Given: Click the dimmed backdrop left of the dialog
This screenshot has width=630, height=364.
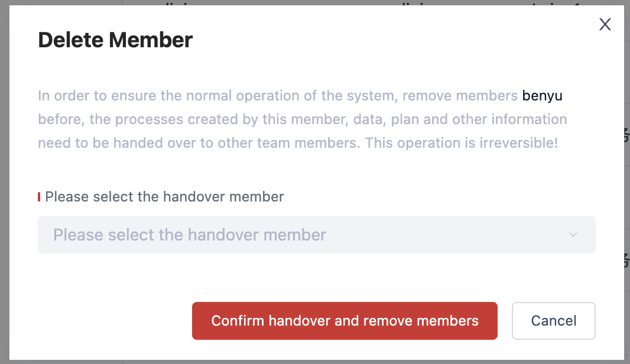Looking at the screenshot, I should click(x=4, y=182).
